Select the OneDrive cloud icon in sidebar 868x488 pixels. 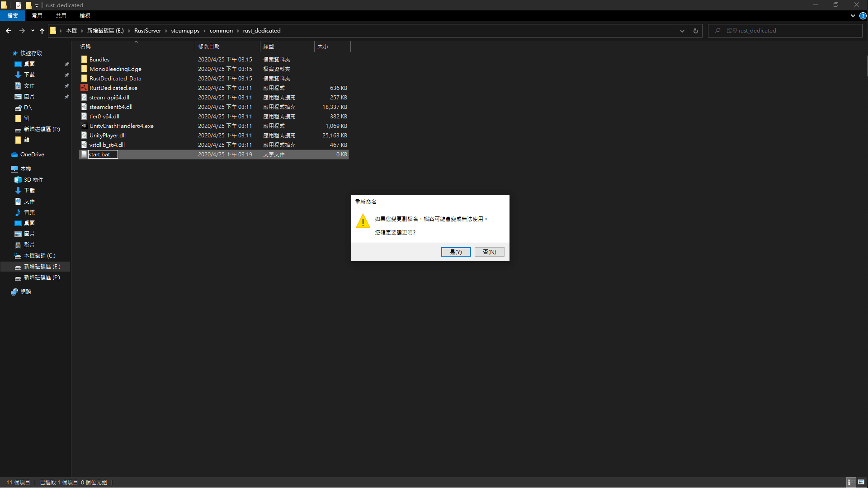pyautogui.click(x=14, y=155)
